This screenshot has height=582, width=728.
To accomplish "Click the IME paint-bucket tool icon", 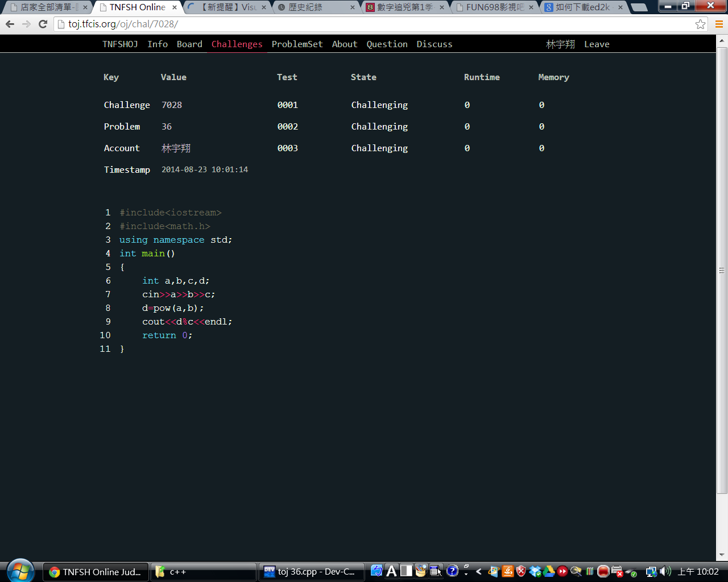I will [x=421, y=571].
